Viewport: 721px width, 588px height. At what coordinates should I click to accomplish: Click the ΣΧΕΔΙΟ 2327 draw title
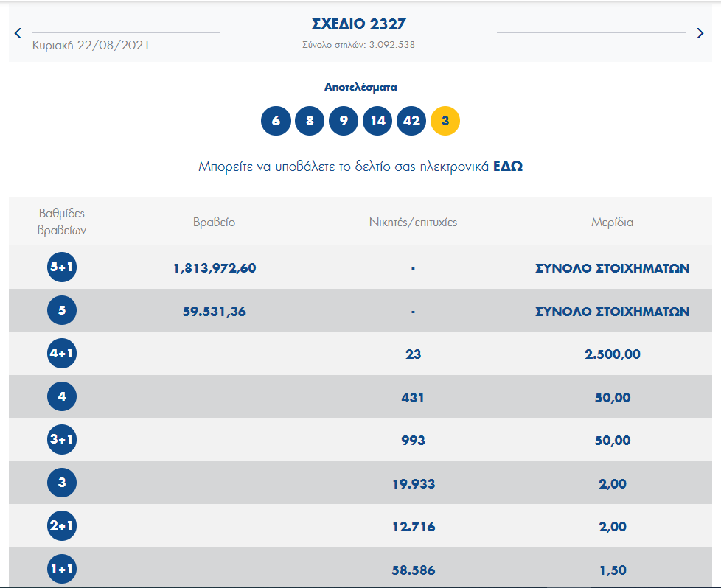pyautogui.click(x=359, y=24)
